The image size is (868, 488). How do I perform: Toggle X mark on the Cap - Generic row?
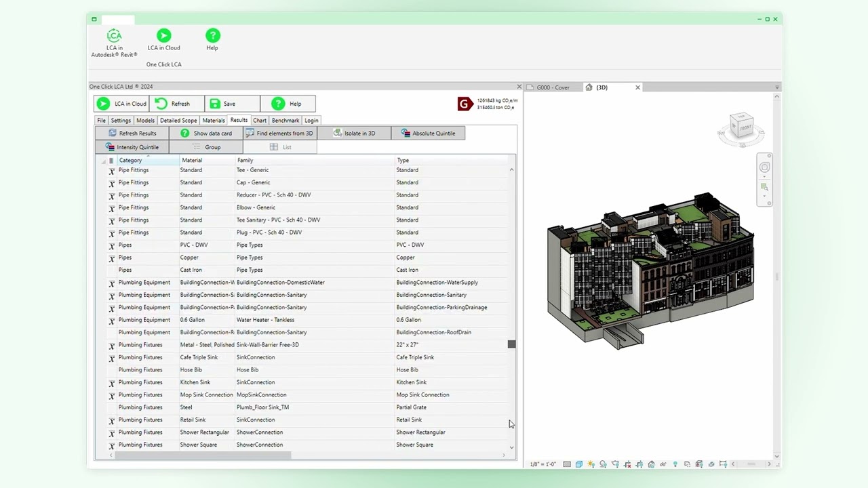tap(112, 183)
